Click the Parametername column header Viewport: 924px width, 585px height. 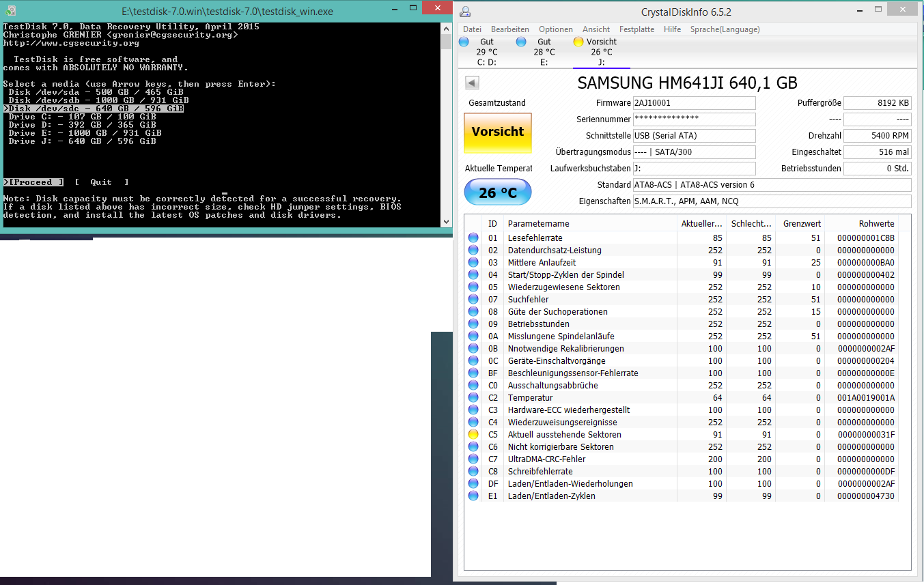(x=590, y=224)
